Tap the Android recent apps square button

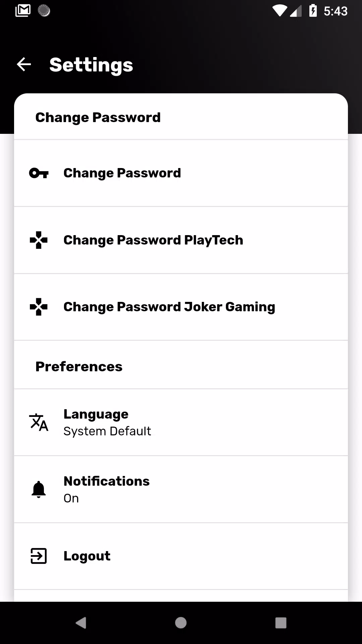pyautogui.click(x=281, y=623)
